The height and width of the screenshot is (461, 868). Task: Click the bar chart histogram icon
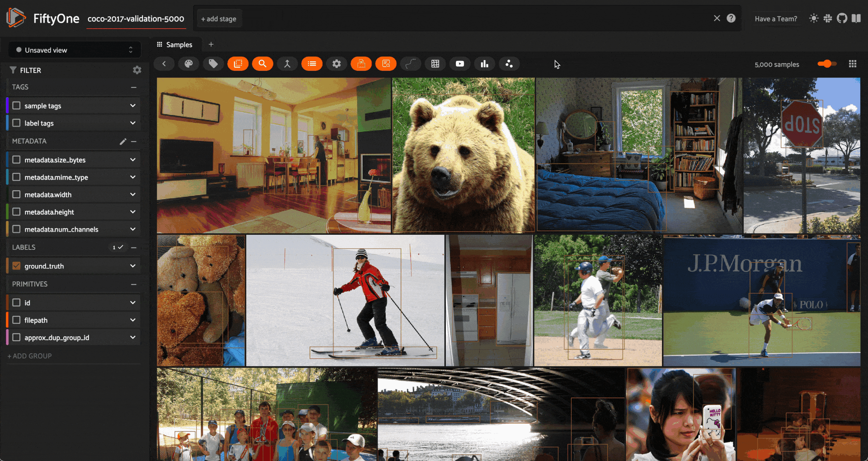[x=485, y=64]
